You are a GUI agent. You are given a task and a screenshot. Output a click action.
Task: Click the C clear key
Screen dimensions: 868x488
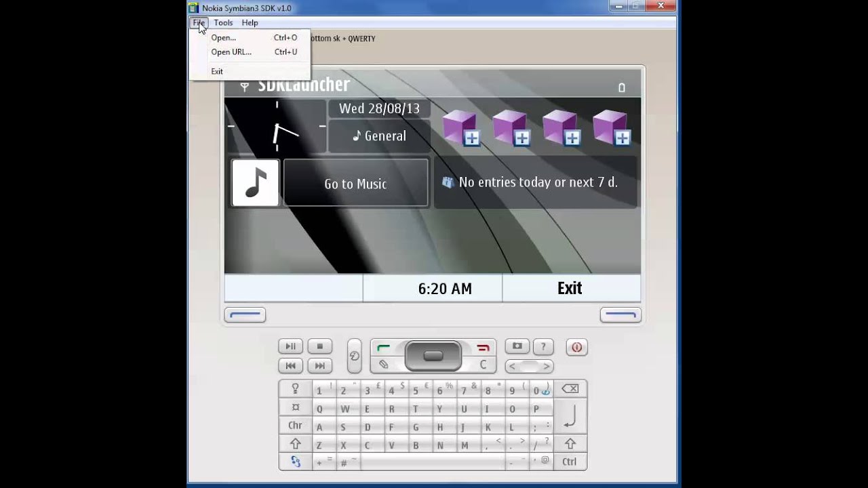(x=483, y=365)
